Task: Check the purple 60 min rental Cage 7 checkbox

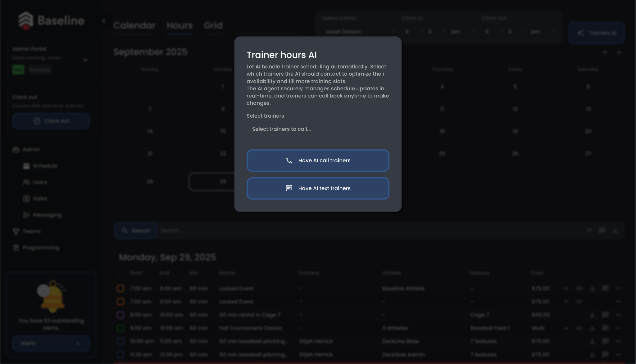Action: click(x=120, y=315)
